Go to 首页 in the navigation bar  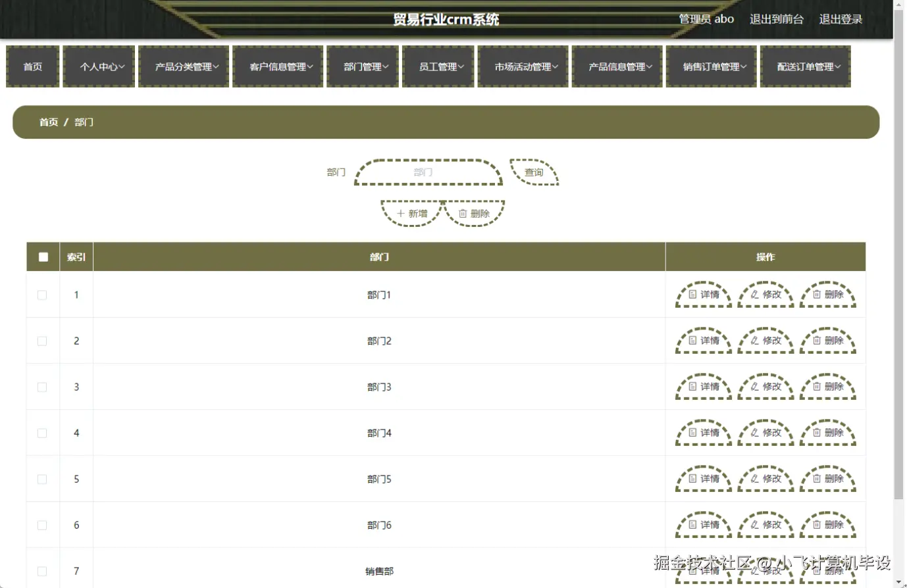pyautogui.click(x=33, y=66)
